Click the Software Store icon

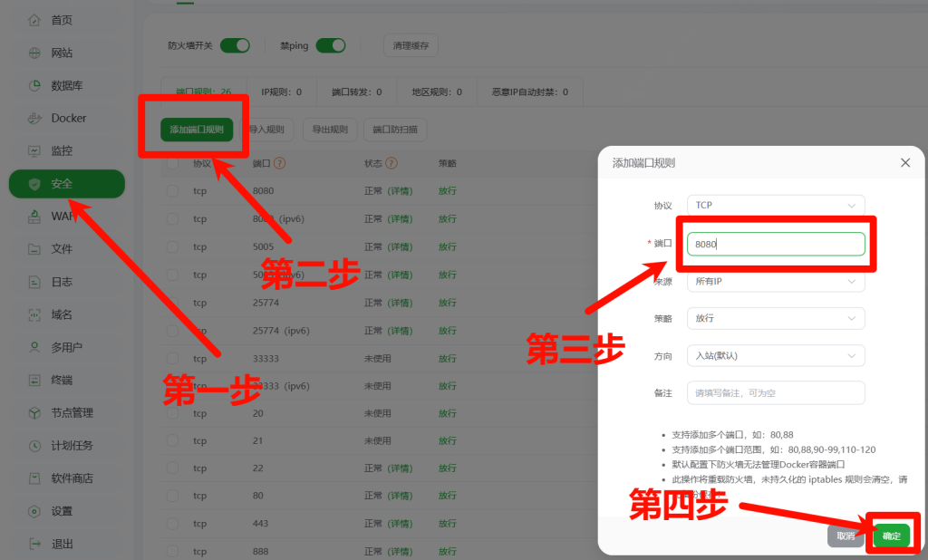click(x=34, y=478)
